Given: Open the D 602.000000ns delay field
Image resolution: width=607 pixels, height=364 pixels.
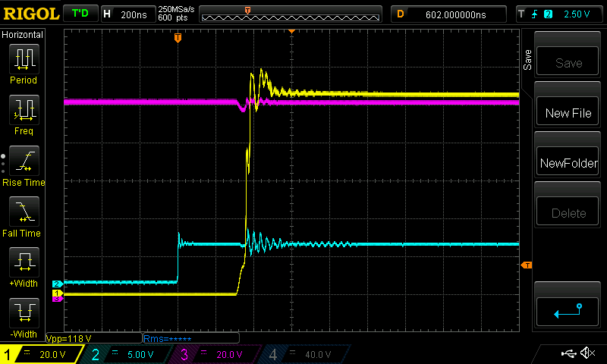Looking at the screenshot, I should pyautogui.click(x=451, y=14).
